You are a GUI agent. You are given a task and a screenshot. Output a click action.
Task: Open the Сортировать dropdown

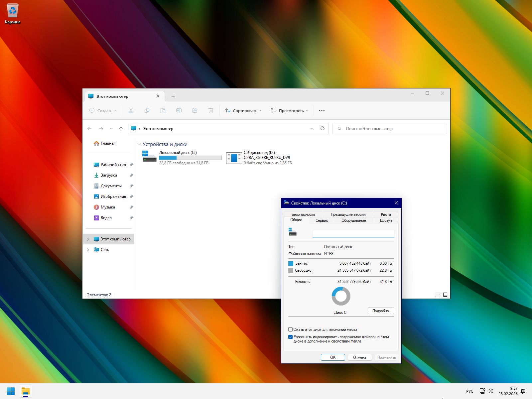click(x=243, y=111)
